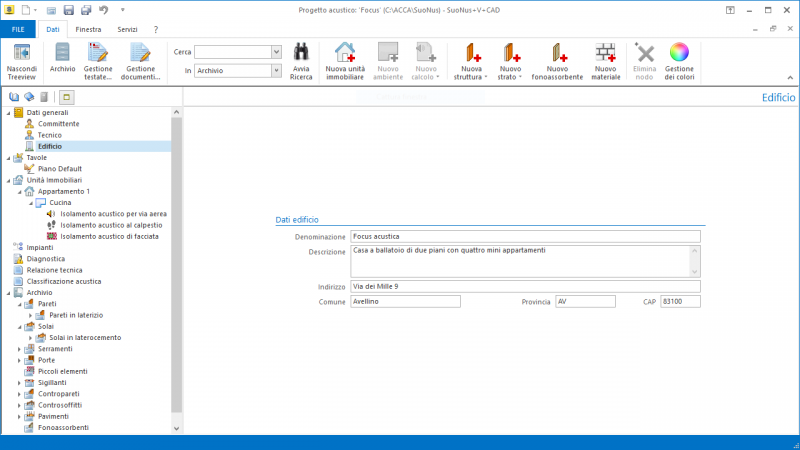Click the Comune field

click(x=405, y=302)
